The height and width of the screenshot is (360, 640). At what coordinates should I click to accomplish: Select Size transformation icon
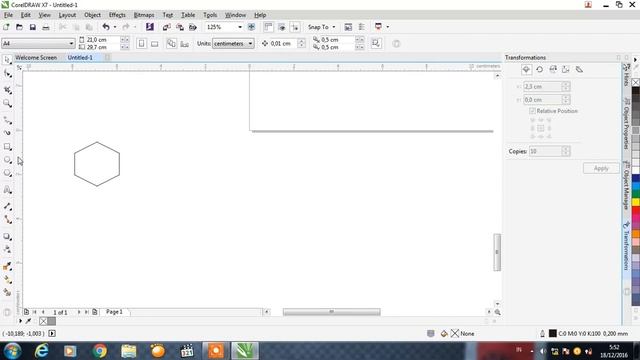click(566, 70)
